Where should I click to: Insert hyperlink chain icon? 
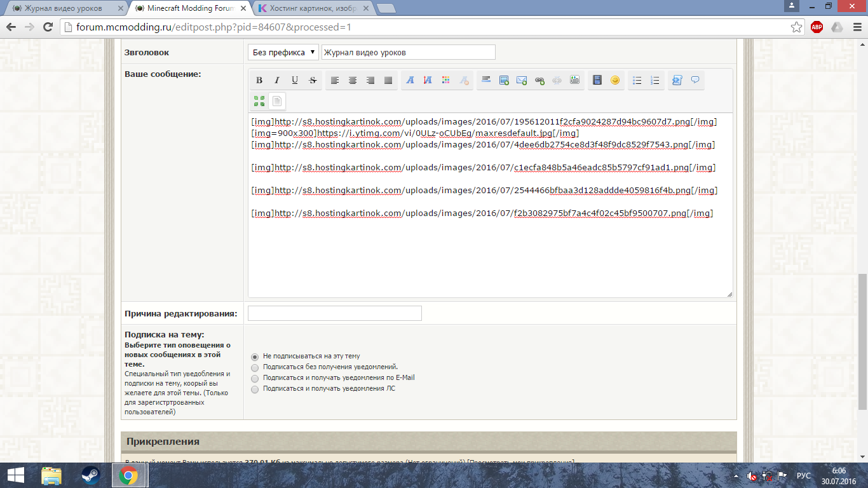click(x=539, y=80)
